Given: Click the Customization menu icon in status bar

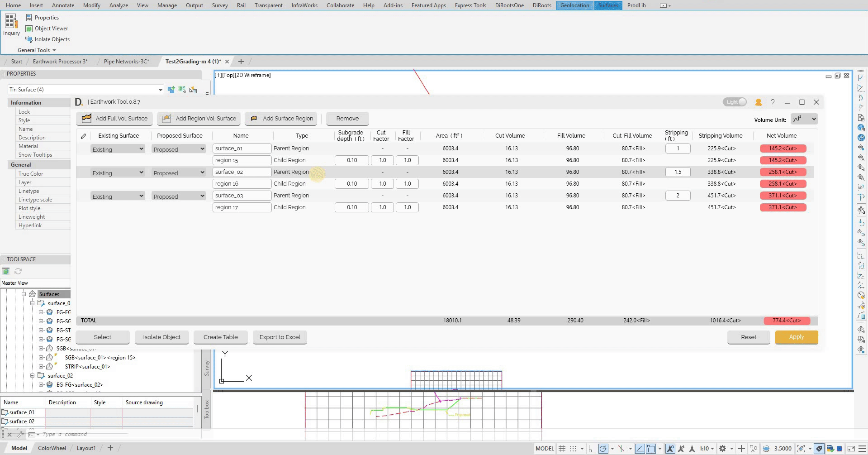Looking at the screenshot, I should pos(862,449).
